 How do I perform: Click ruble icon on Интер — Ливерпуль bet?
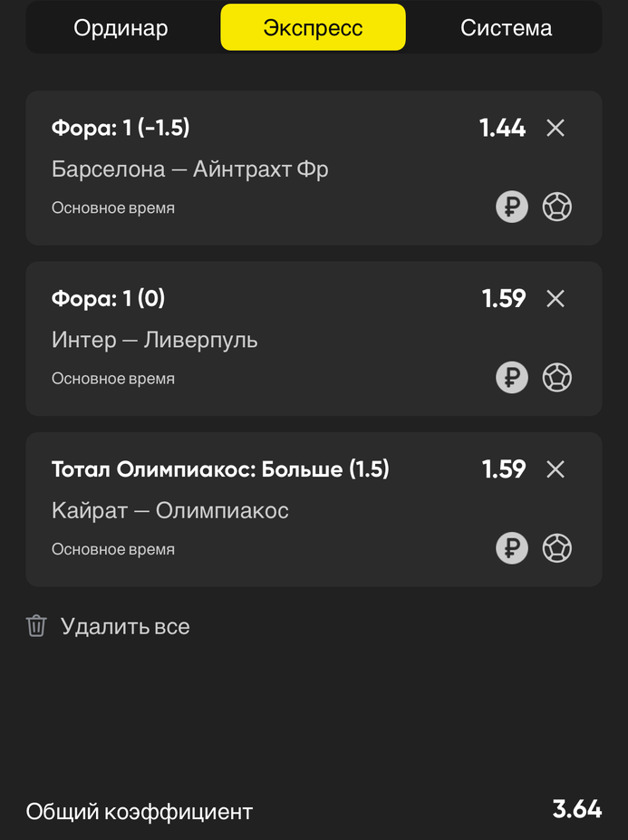[x=512, y=378]
